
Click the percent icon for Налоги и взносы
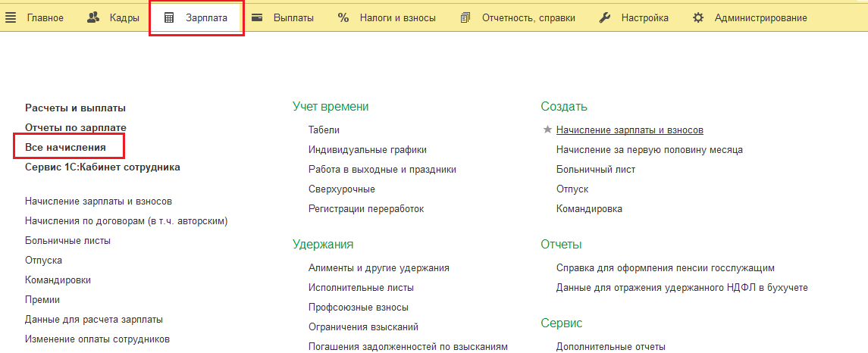(343, 17)
